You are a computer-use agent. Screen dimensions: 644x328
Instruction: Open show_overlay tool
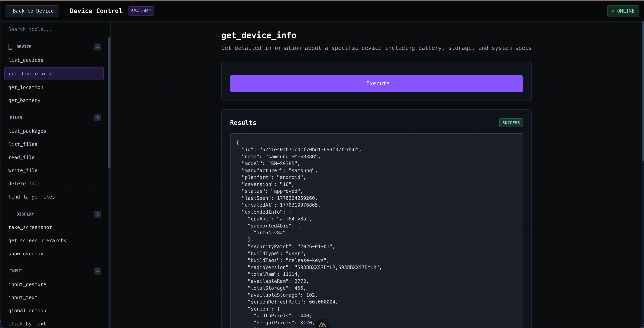pyautogui.click(x=54, y=254)
